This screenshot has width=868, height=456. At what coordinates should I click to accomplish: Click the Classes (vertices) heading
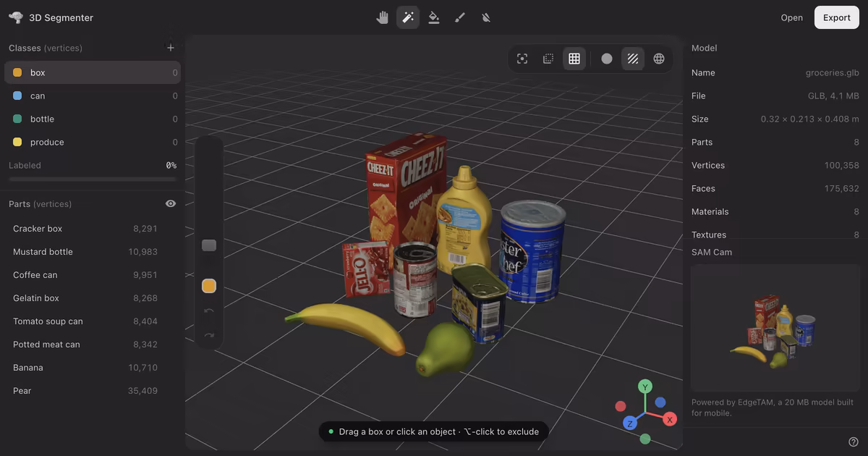click(x=46, y=48)
